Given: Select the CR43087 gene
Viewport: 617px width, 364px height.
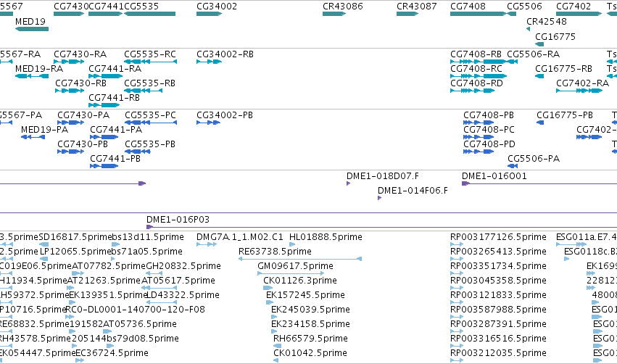Looking at the screenshot, I should (x=407, y=14).
